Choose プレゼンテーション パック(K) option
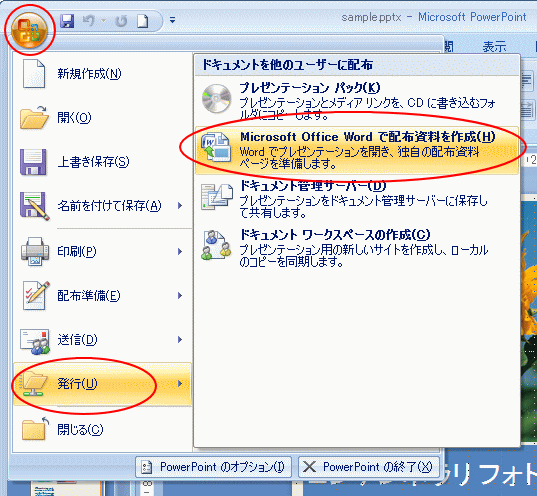This screenshot has height=496, width=537. [x=357, y=101]
